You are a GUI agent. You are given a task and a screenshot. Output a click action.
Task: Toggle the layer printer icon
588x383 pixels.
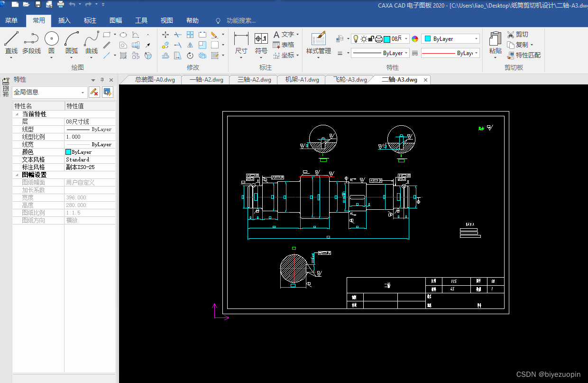378,39
